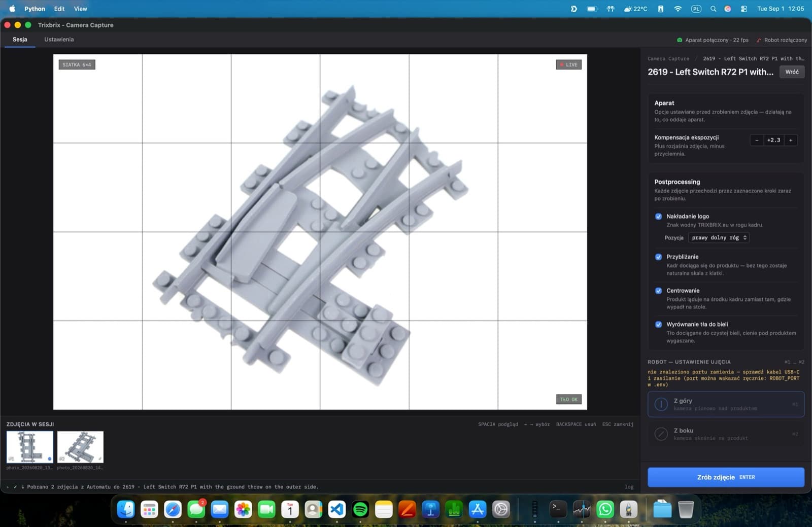Viewport: 812px width, 527px height.
Task: Click the Camera Capture breadcrumb link
Action: click(x=668, y=59)
